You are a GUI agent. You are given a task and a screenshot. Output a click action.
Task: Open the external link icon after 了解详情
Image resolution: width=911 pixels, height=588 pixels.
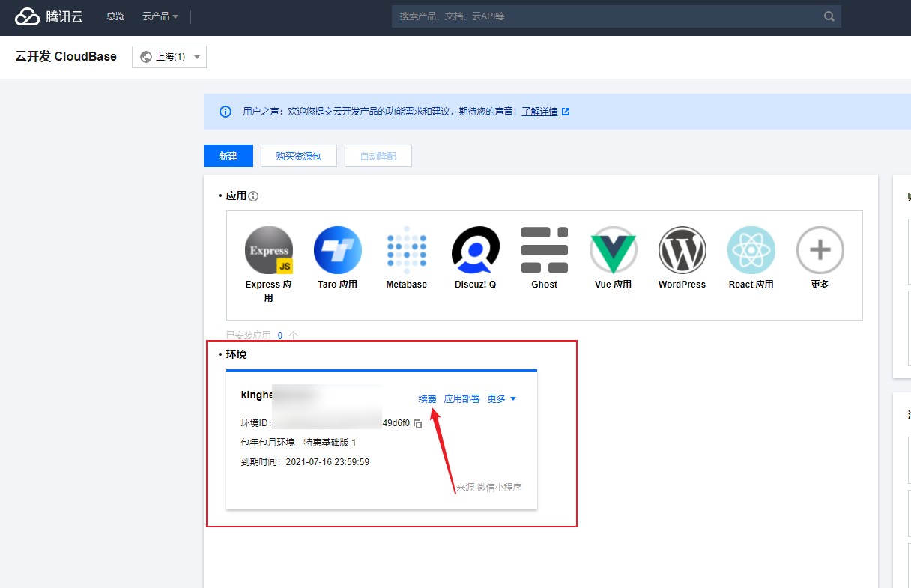566,112
